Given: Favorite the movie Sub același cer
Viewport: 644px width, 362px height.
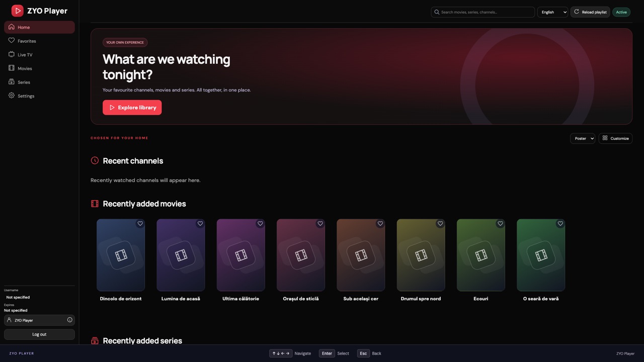Looking at the screenshot, I should pos(380,224).
